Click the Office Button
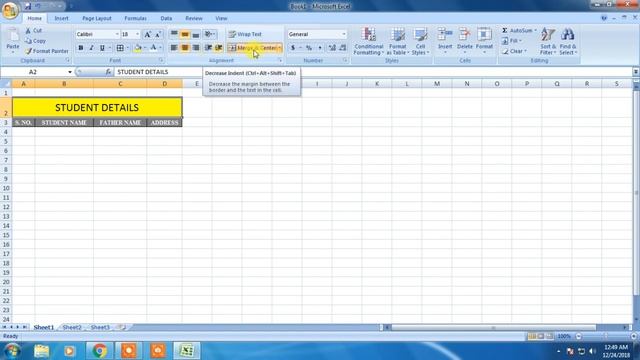This screenshot has width=640, height=360. (10, 10)
